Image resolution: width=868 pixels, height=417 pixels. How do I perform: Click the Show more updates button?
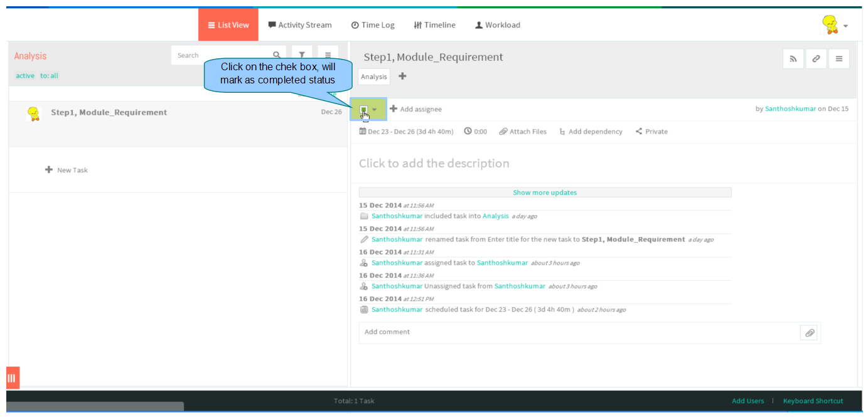tap(545, 193)
